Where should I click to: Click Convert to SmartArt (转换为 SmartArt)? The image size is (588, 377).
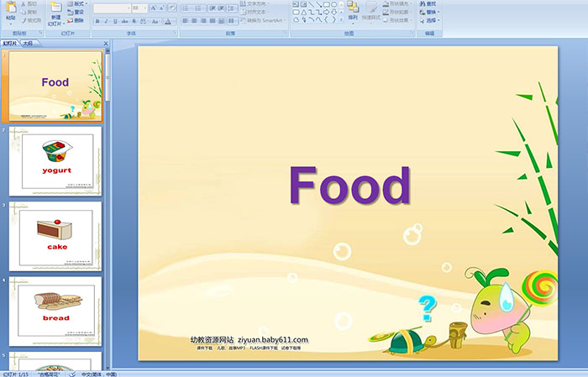tap(263, 20)
